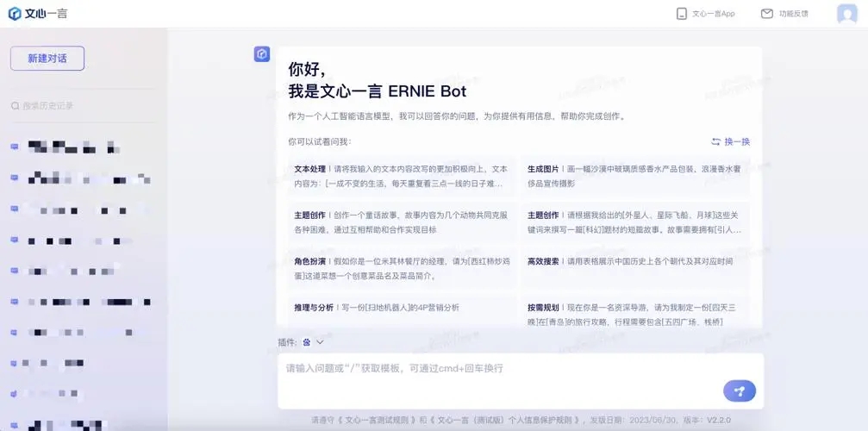868x431 pixels.
Task: Click the 换一换 refresh suggestions icon
Action: click(x=715, y=141)
